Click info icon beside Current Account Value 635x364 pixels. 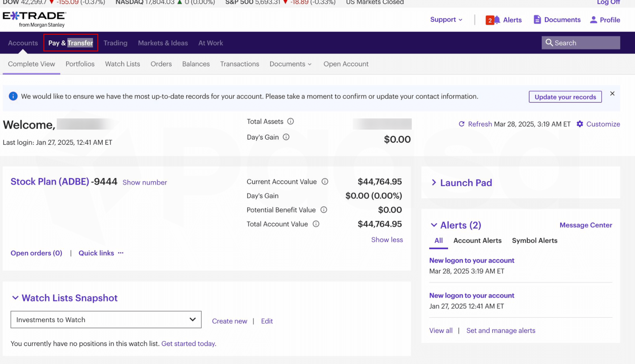(x=325, y=182)
